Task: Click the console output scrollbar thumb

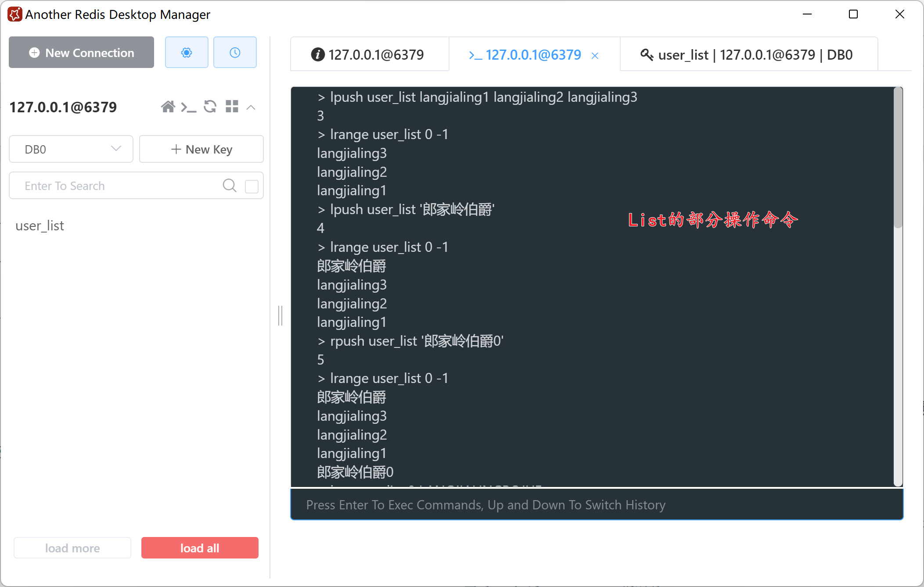Action: pos(898,158)
